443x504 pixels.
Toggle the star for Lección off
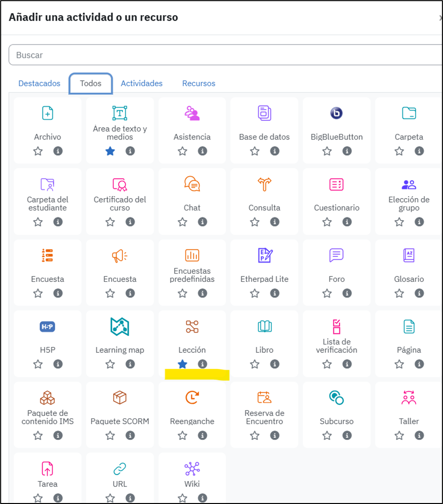pyautogui.click(x=183, y=364)
